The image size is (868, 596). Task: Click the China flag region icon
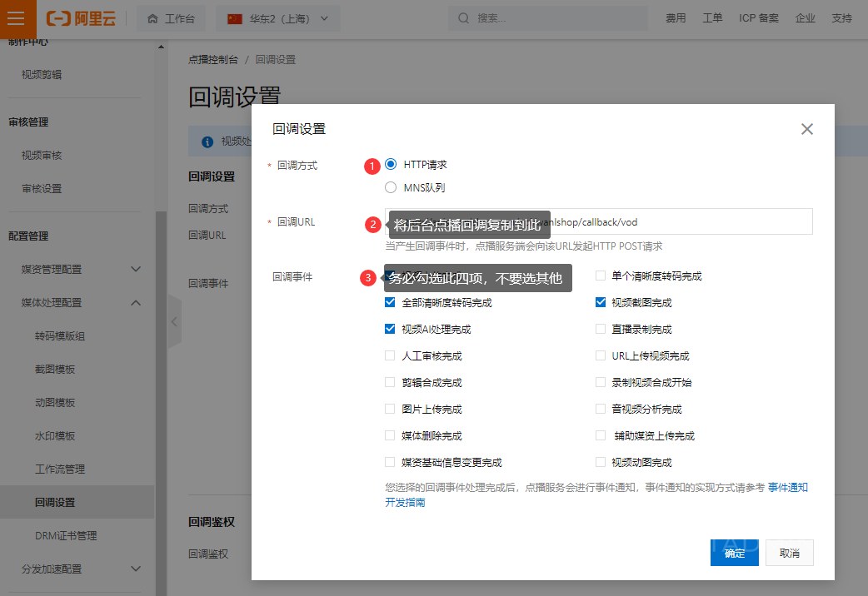click(235, 19)
